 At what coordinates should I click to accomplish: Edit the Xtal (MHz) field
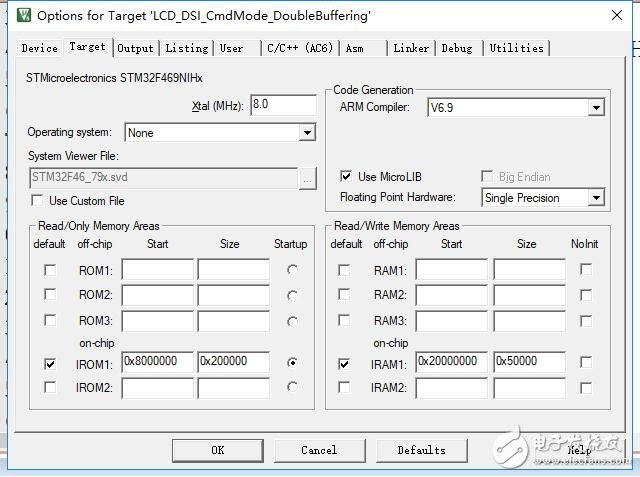point(283,105)
